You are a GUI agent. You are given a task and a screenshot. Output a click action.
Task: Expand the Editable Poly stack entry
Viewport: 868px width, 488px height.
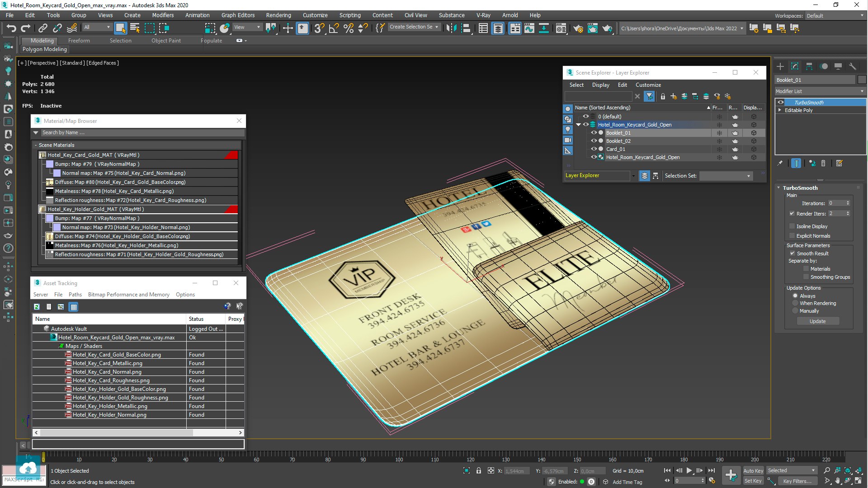(780, 110)
